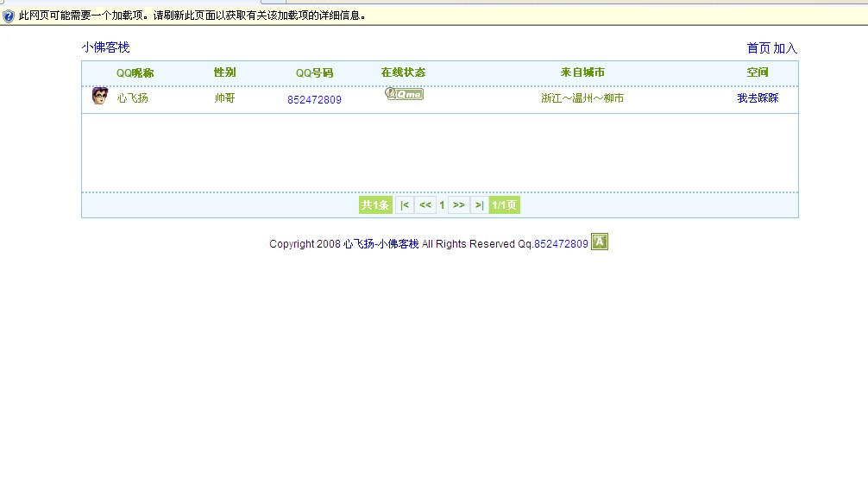Click the 共1条 total count label
The image size is (868, 490).
coord(375,204)
